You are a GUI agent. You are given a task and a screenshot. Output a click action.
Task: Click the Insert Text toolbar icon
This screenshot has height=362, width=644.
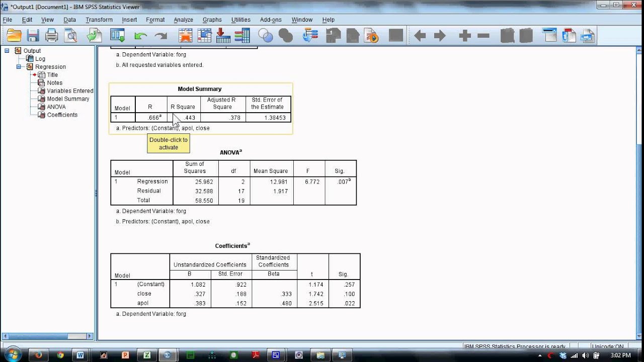[588, 36]
